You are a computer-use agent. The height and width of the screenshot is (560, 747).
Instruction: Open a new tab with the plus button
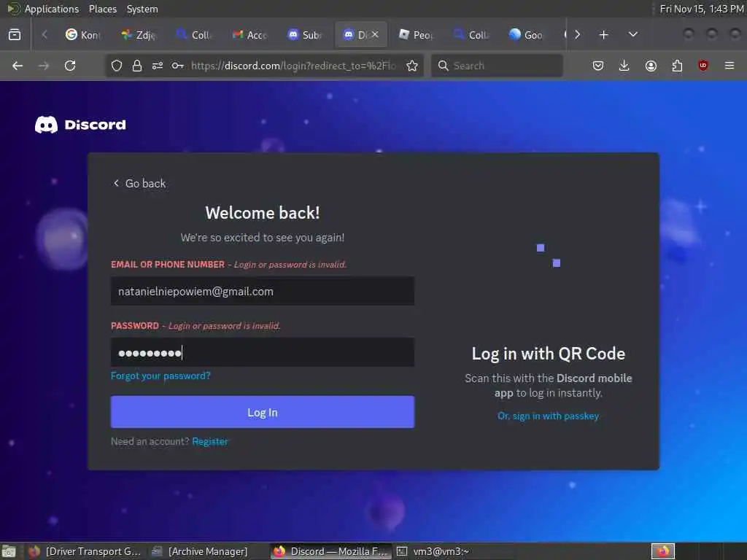coord(603,35)
